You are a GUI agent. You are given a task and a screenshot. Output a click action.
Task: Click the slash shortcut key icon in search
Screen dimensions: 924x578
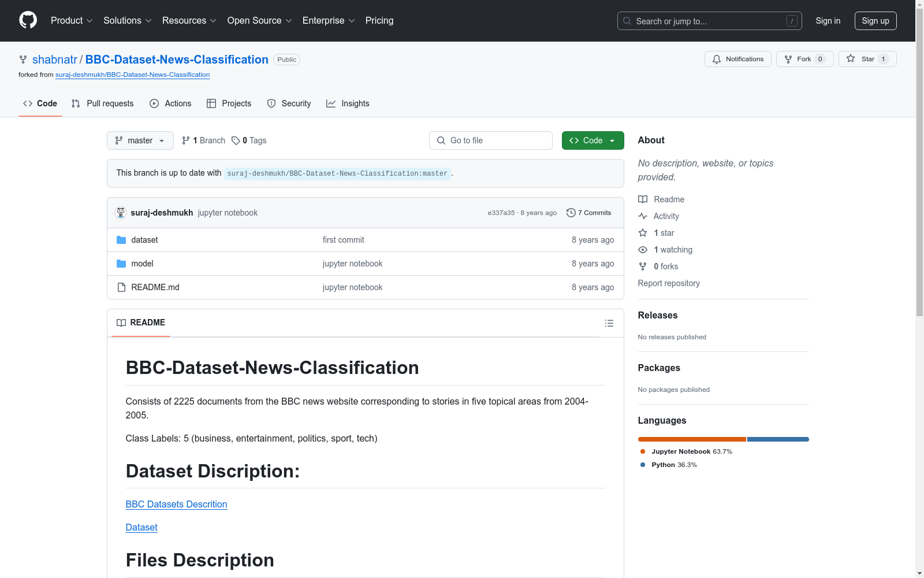[x=792, y=21]
